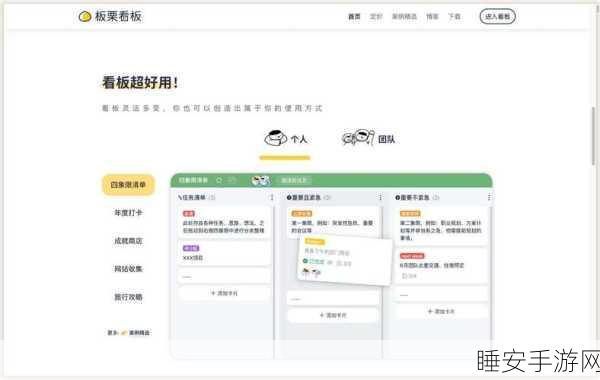Click the pill button in the green board header
The image size is (600, 380).
[294, 180]
